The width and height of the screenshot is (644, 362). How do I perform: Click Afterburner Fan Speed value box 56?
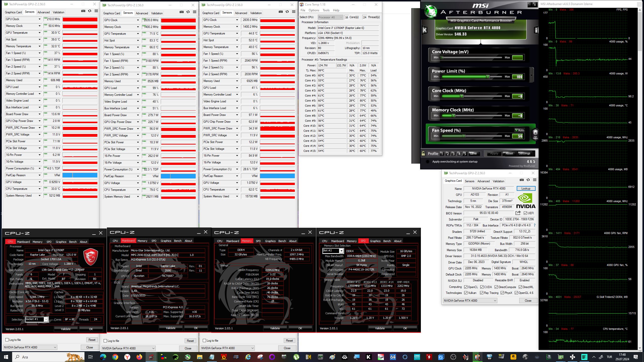tap(518, 136)
